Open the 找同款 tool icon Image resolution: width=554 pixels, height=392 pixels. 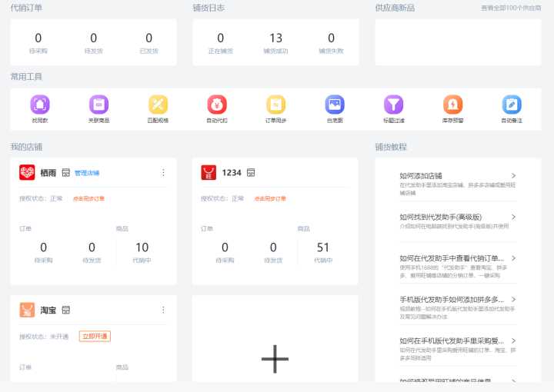40,105
